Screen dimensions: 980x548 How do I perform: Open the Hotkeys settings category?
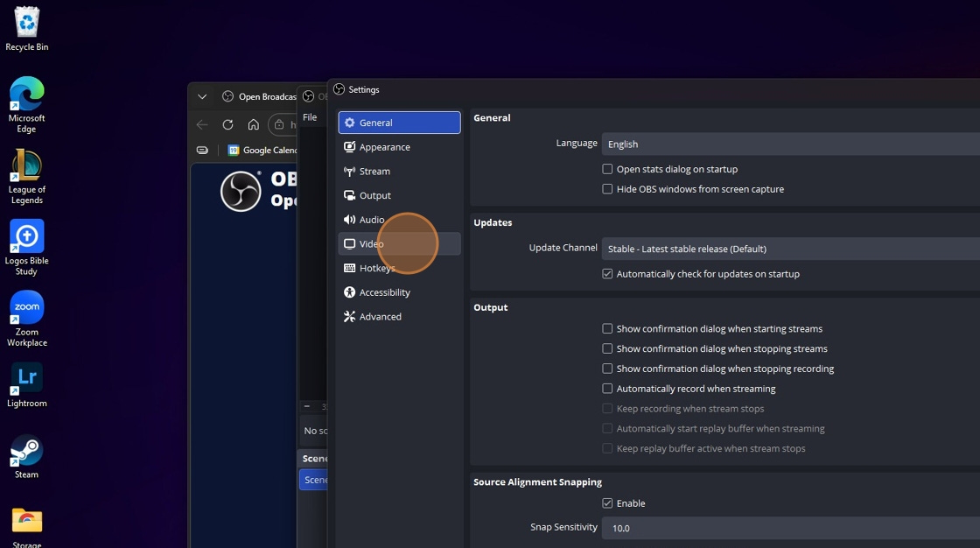399,268
